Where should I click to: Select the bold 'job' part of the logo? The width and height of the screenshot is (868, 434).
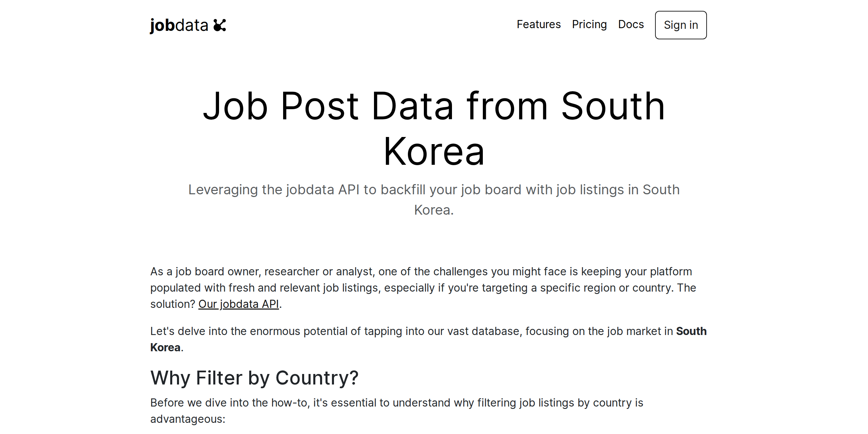(162, 24)
